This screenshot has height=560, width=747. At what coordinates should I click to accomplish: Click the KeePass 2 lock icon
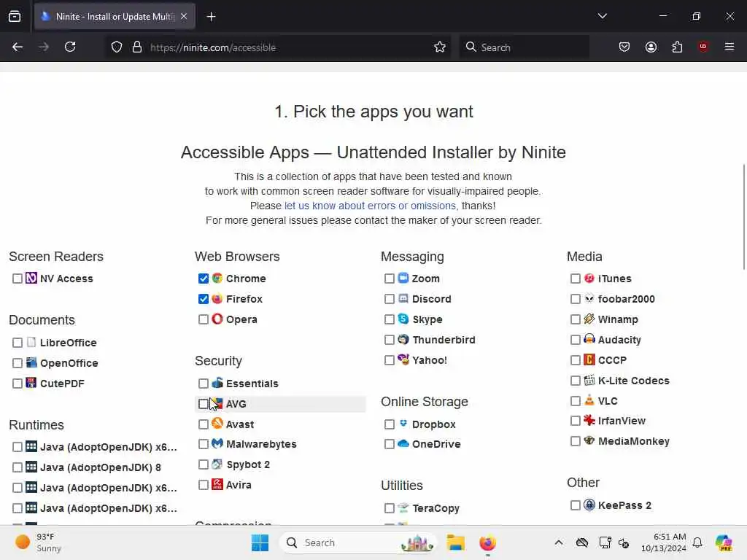click(x=589, y=505)
